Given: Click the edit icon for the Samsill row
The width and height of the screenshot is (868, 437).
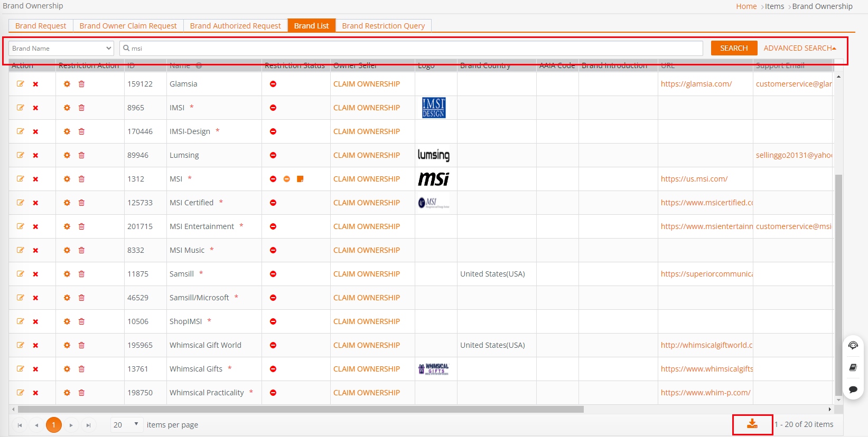Looking at the screenshot, I should pyautogui.click(x=21, y=274).
